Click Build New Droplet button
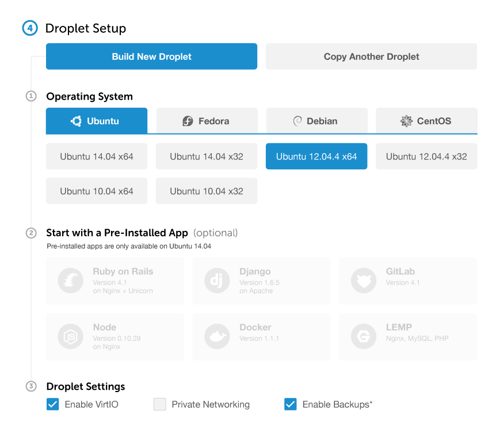The height and width of the screenshot is (433, 504). pyautogui.click(x=151, y=56)
